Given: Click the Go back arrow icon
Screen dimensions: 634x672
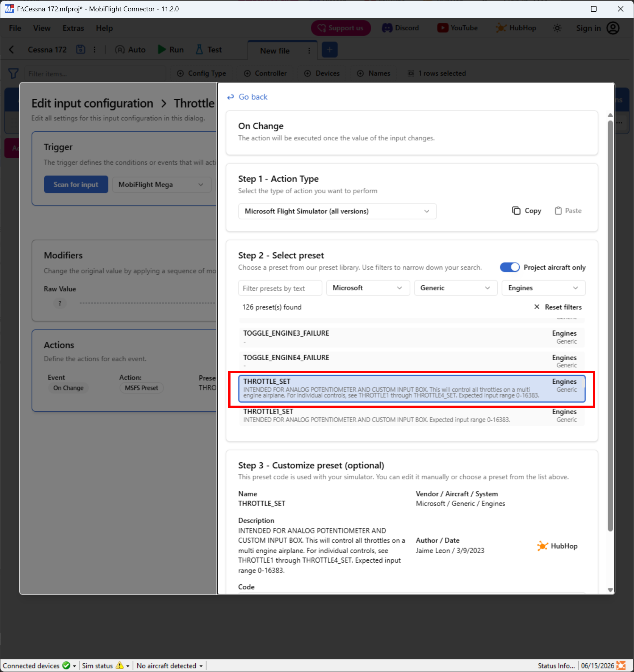Looking at the screenshot, I should tap(230, 97).
